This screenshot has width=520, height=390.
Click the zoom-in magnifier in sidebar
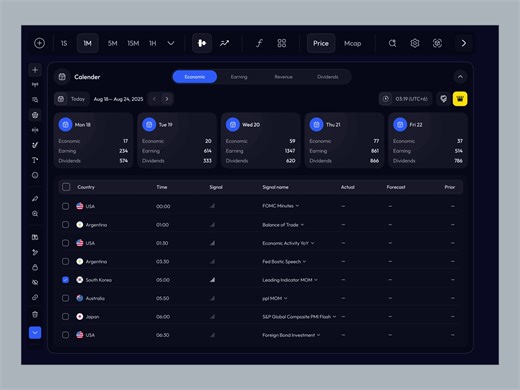point(35,214)
